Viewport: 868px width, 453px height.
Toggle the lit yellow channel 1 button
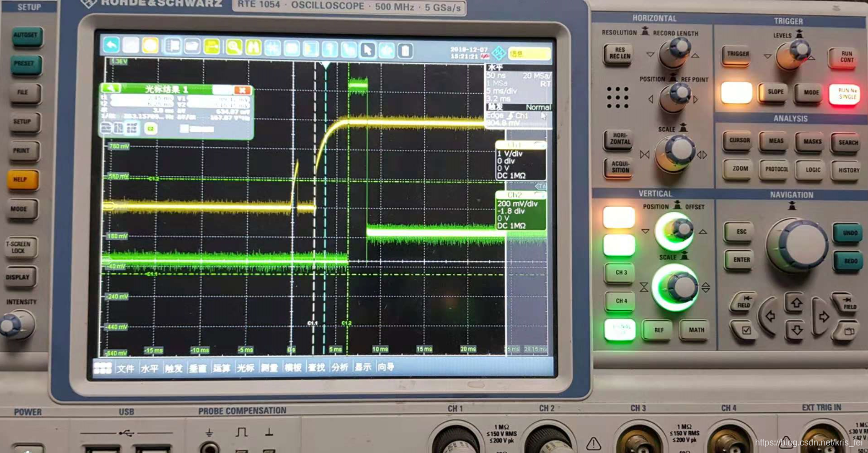point(619,217)
